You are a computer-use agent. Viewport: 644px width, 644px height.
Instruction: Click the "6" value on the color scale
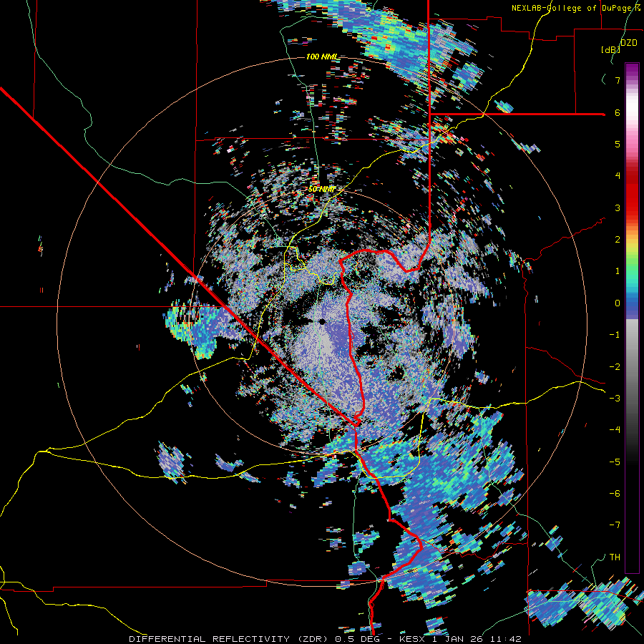pos(618,112)
